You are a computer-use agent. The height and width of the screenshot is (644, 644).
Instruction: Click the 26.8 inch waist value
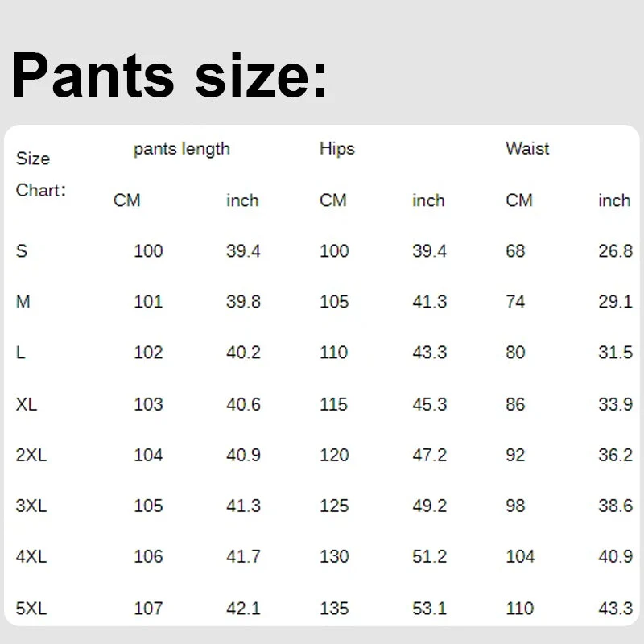point(615,251)
